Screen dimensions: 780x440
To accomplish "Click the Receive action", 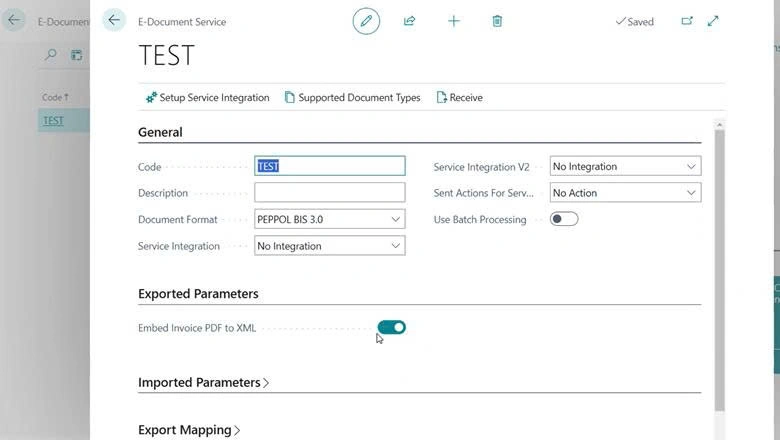I will [459, 97].
